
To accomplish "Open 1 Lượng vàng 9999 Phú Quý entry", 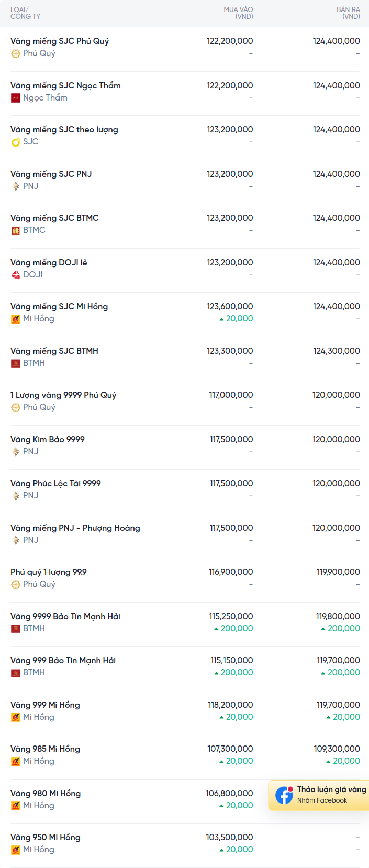I will coord(185,403).
